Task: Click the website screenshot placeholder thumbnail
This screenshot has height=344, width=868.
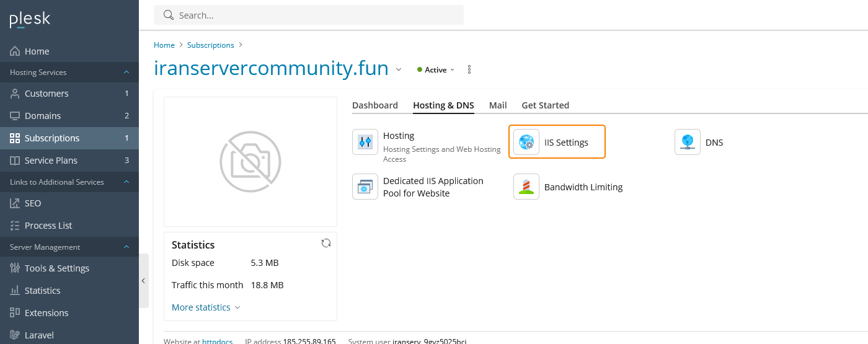Action: 250,162
